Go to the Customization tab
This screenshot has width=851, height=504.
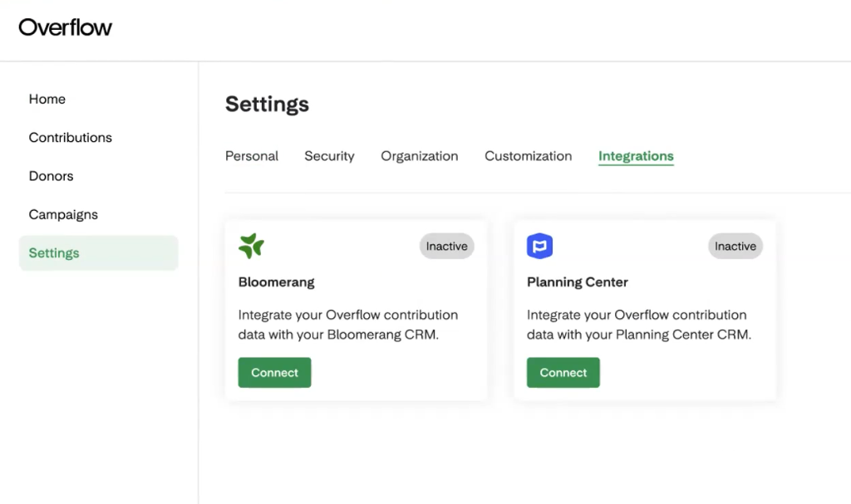(x=528, y=156)
